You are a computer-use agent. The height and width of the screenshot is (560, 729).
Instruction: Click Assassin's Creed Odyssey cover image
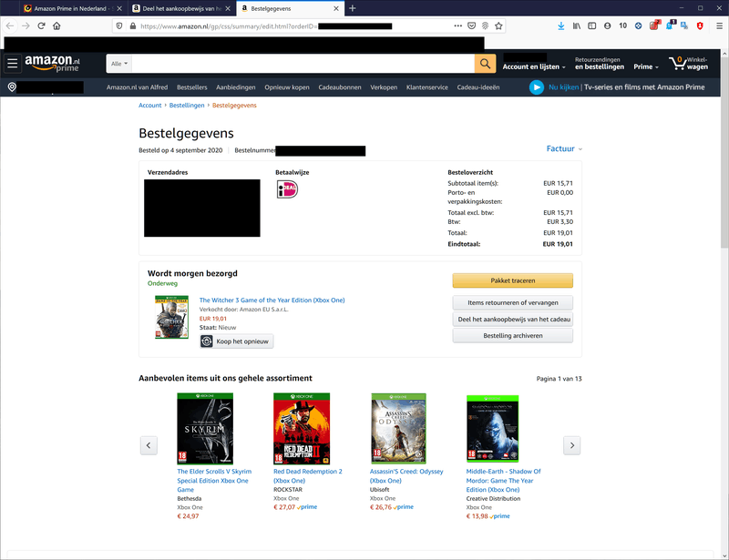click(x=398, y=429)
